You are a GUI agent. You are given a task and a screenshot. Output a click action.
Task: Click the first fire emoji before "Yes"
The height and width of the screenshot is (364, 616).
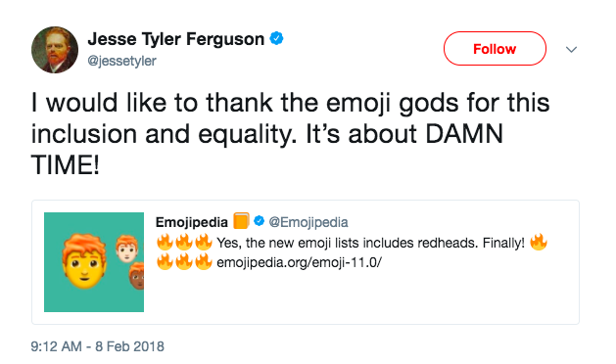click(x=165, y=243)
